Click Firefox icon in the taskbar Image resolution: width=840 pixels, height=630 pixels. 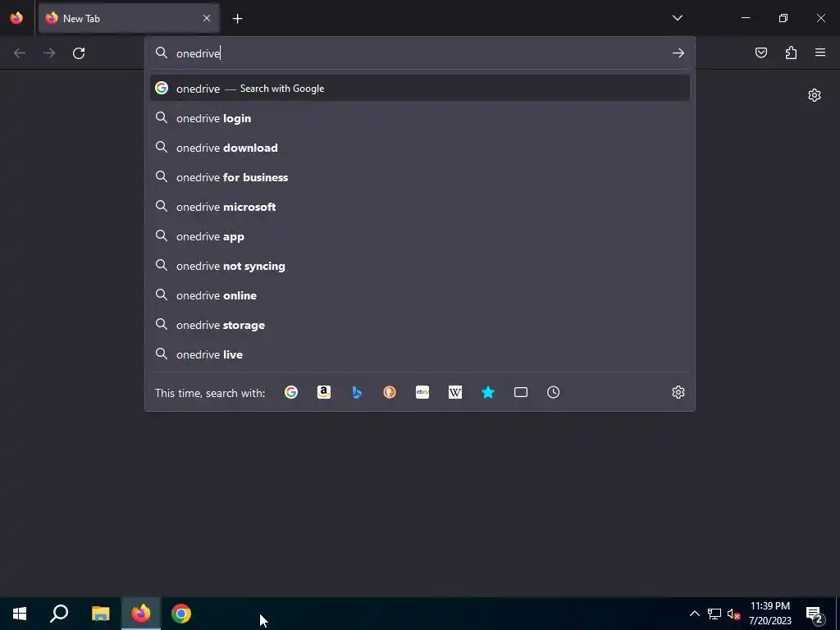(141, 614)
